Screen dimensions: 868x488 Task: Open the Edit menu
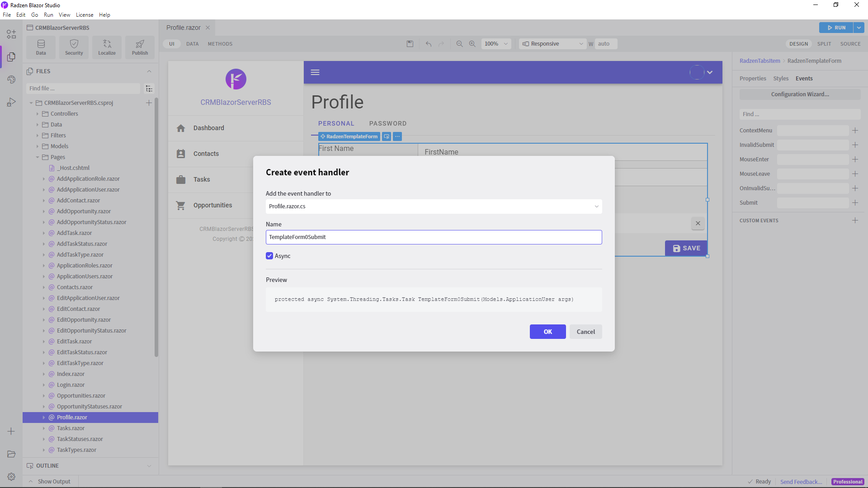21,15
